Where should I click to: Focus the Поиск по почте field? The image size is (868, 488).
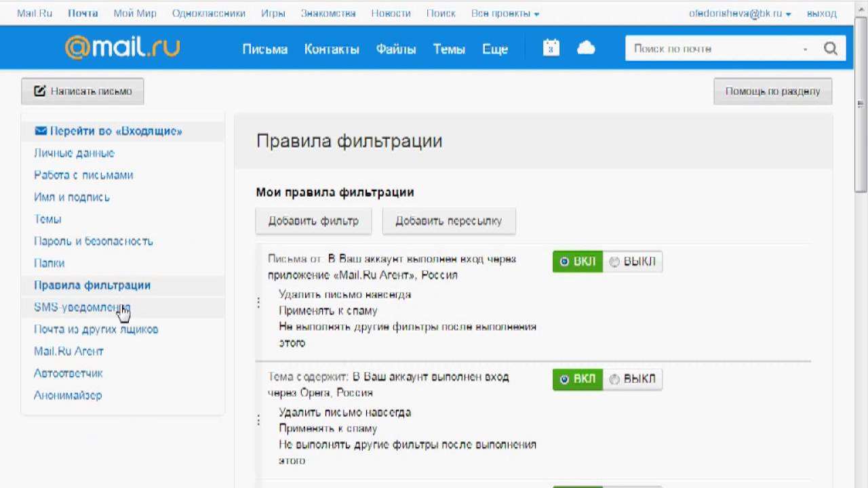pos(712,49)
